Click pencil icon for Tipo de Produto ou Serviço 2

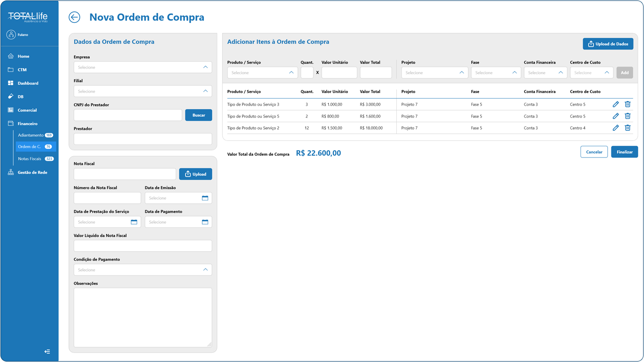coord(615,128)
